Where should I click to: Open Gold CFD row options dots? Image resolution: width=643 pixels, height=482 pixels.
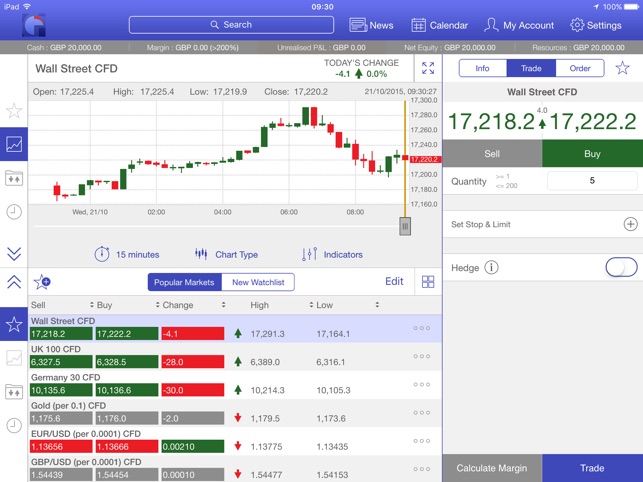tap(422, 413)
